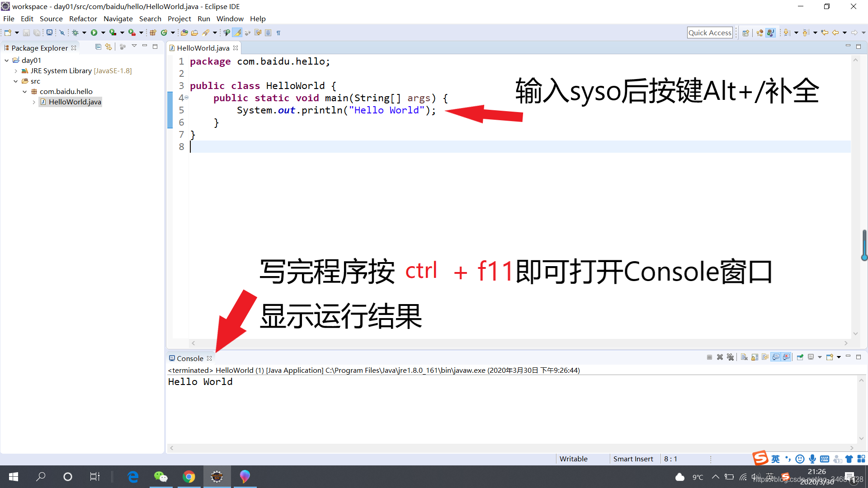This screenshot has width=868, height=488.
Task: Select HelloWorld.java in Package Explorer
Action: (73, 101)
